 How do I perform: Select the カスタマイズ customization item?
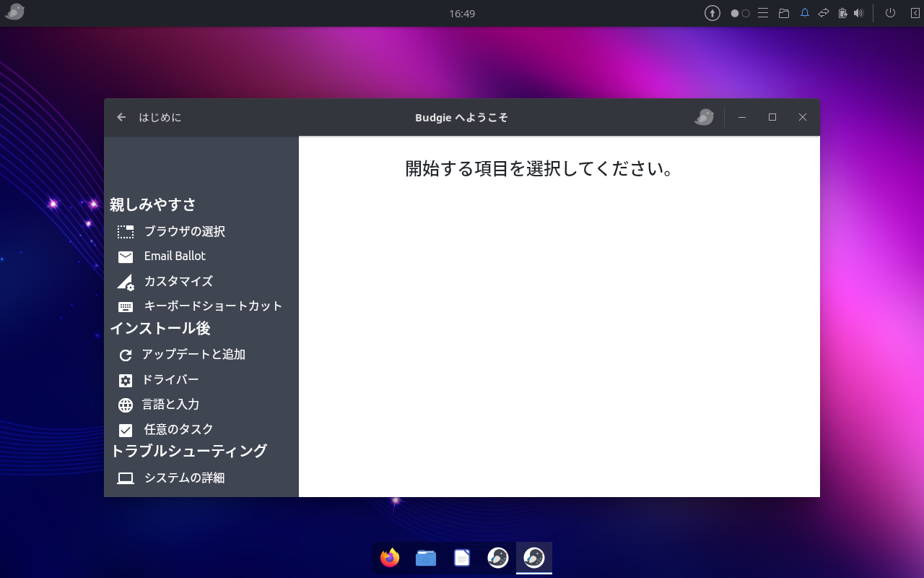tap(177, 281)
